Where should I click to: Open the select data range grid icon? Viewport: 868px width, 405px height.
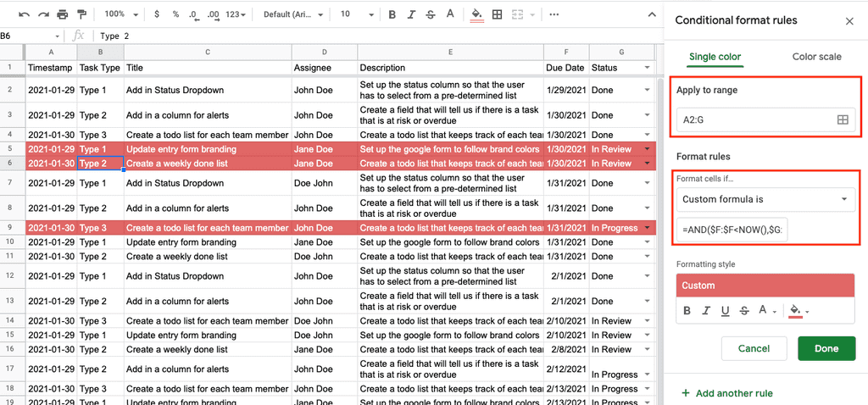coord(843,120)
